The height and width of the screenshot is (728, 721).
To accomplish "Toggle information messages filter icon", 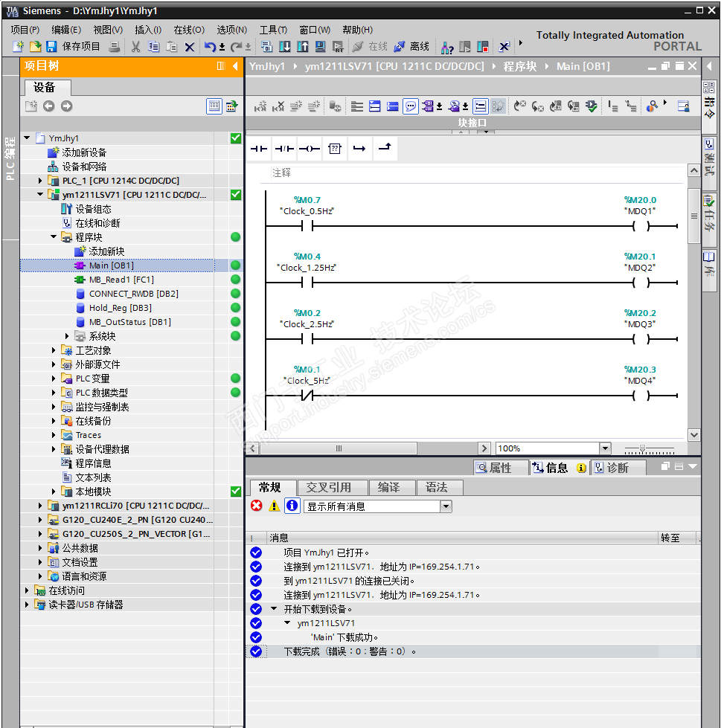I will click(x=292, y=505).
